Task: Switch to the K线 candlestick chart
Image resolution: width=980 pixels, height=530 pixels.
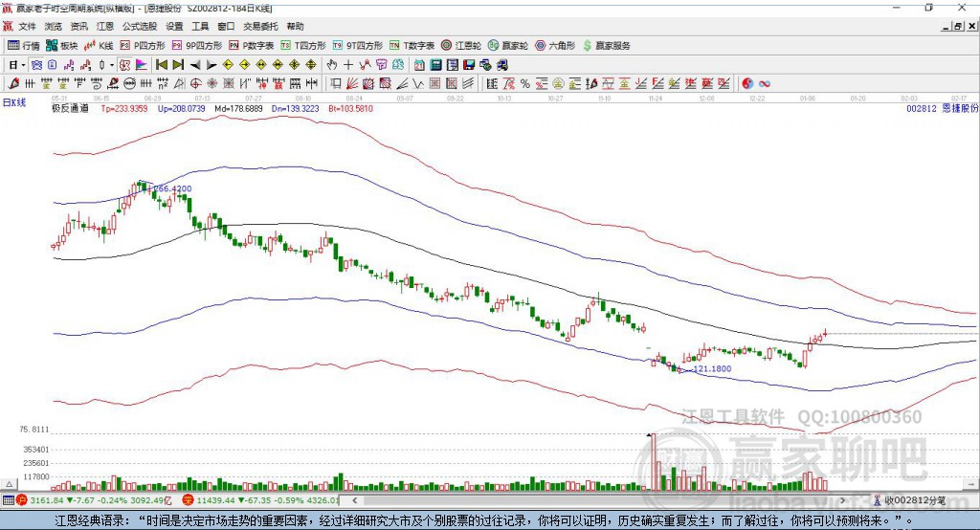Action: [x=99, y=46]
